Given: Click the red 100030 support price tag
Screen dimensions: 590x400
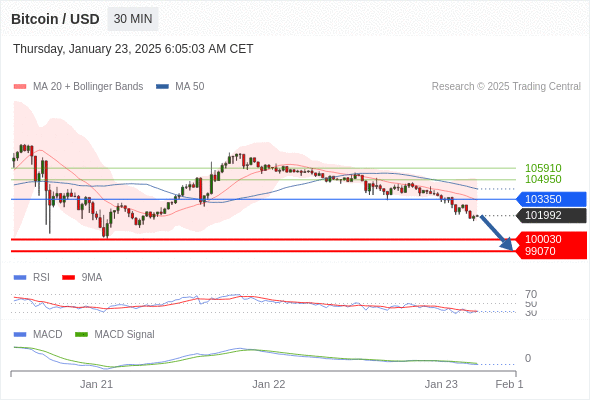Looking at the screenshot, I should (551, 239).
